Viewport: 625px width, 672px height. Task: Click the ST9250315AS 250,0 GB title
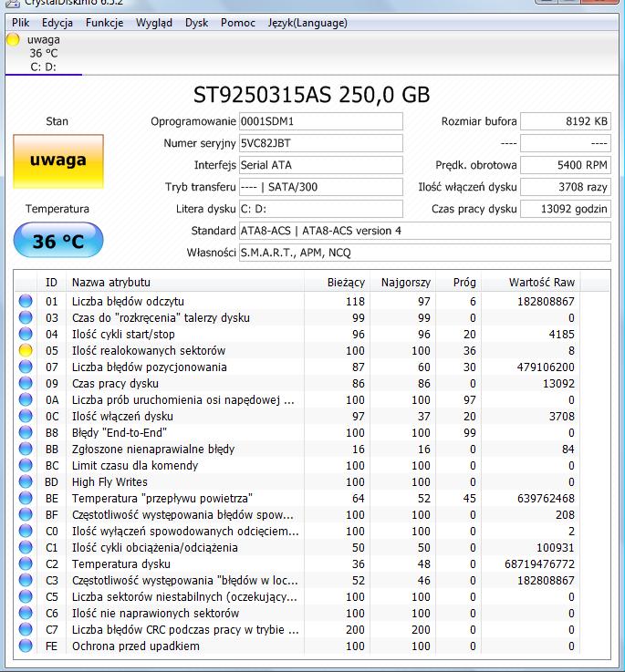tap(311, 95)
